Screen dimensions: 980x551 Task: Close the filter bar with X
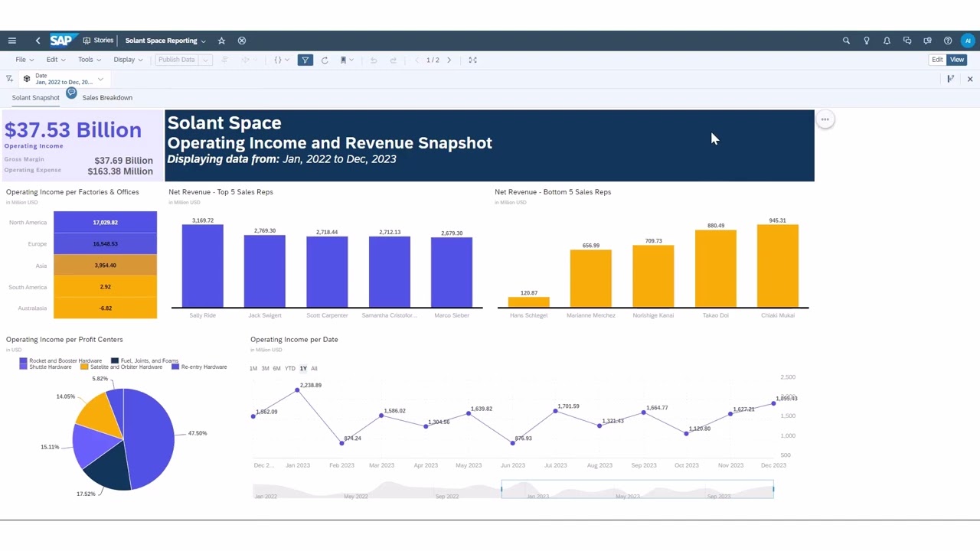pos(970,79)
